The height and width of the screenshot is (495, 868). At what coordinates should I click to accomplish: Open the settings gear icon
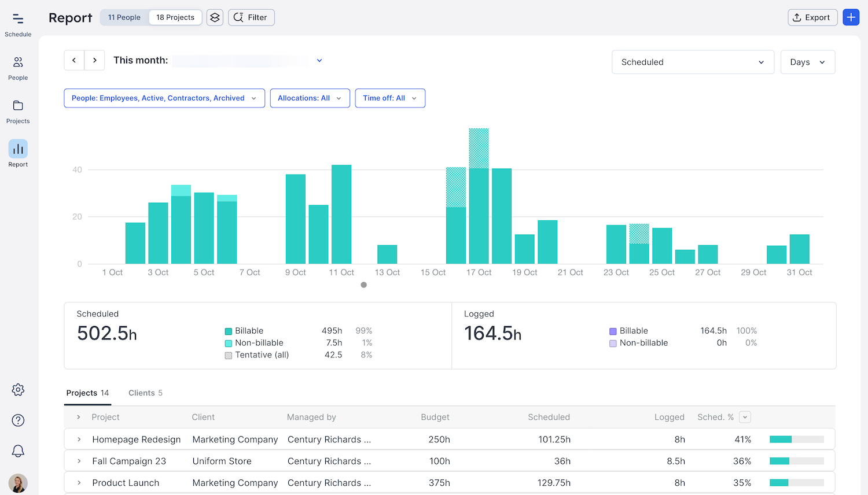[18, 390]
